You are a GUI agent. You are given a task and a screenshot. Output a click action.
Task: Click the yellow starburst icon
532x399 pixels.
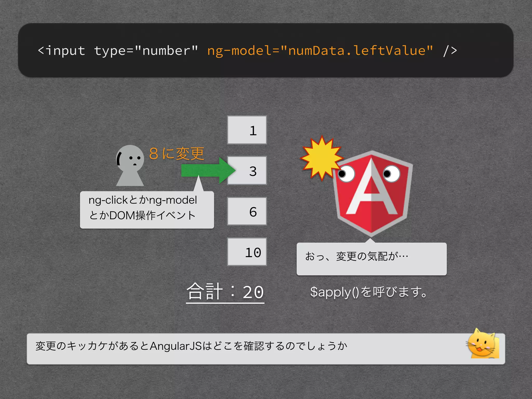click(322, 158)
